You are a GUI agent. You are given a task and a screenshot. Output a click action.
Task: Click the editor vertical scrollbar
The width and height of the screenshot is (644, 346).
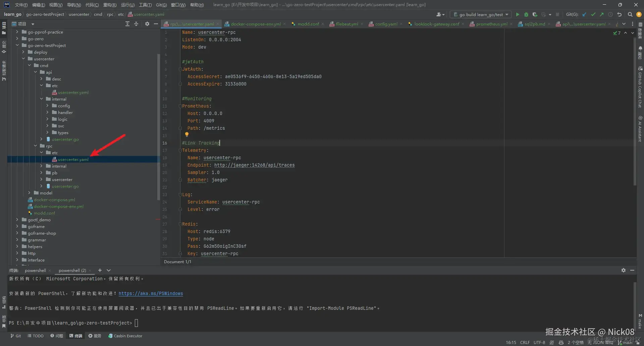[x=634, y=111]
